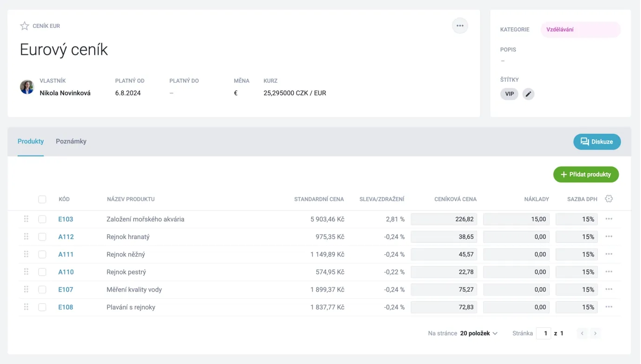
Task: Click the Sazba DPH field for E107
Action: coord(576,290)
